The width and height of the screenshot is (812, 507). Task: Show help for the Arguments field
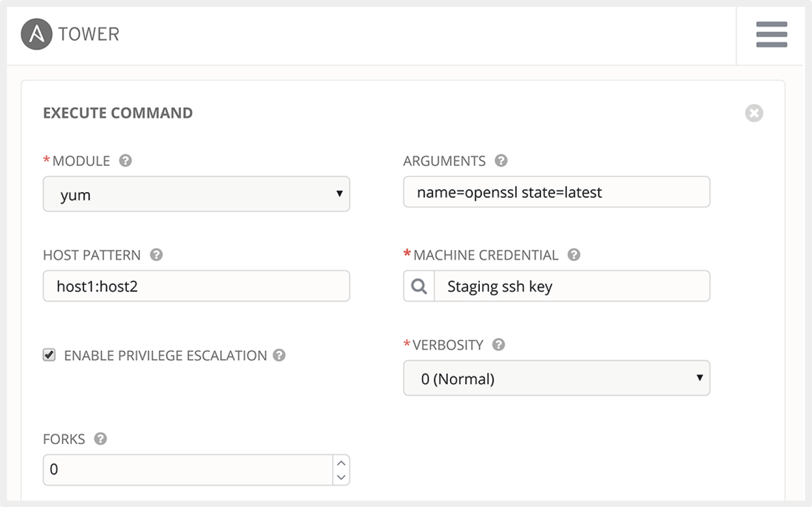(x=501, y=161)
